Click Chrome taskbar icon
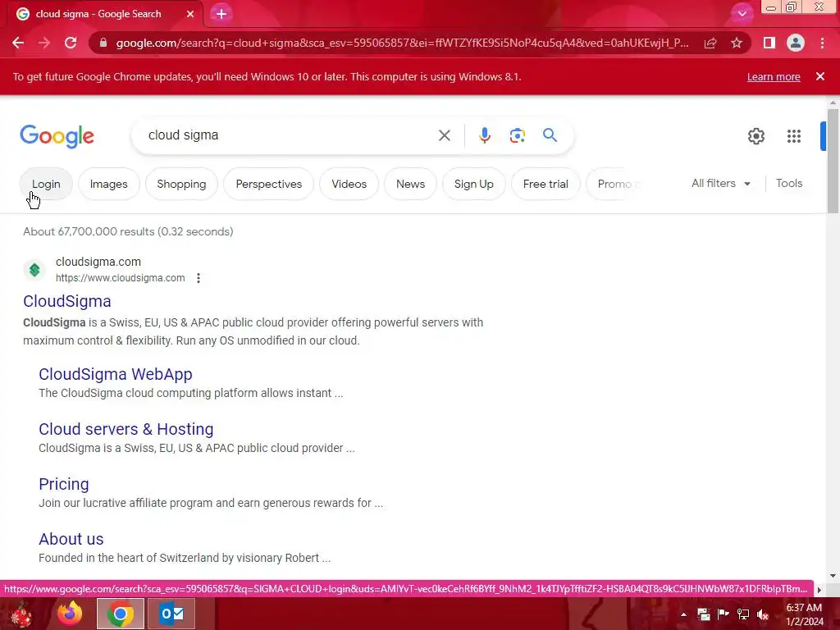The width and height of the screenshot is (840, 630). pos(121,614)
